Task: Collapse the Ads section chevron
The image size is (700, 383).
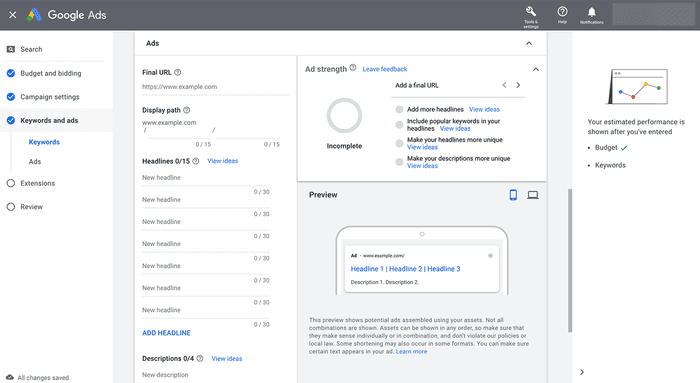Action: [x=529, y=43]
